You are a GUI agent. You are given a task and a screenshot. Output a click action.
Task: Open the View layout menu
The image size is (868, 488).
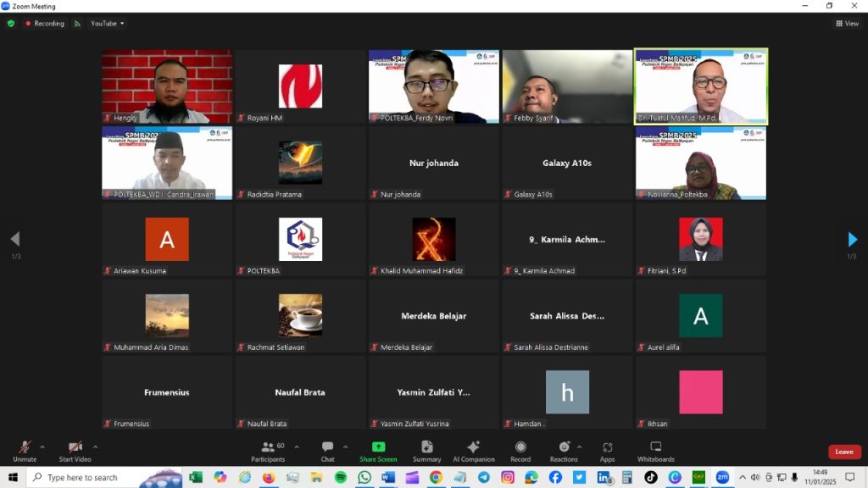846,24
